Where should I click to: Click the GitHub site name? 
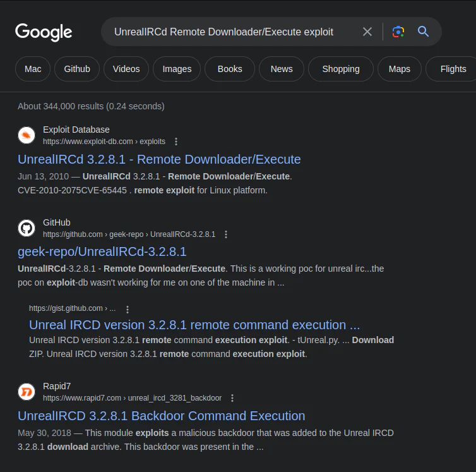click(57, 223)
